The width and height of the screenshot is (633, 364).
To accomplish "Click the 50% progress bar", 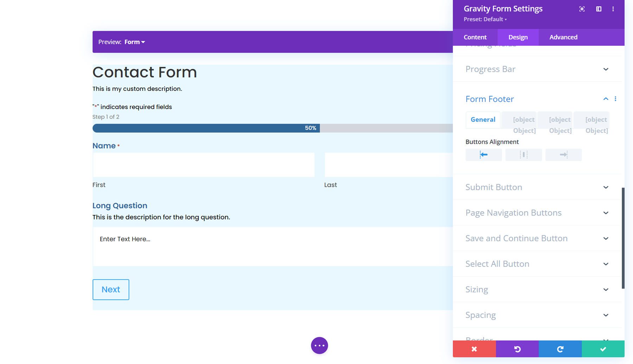I will click(273, 128).
